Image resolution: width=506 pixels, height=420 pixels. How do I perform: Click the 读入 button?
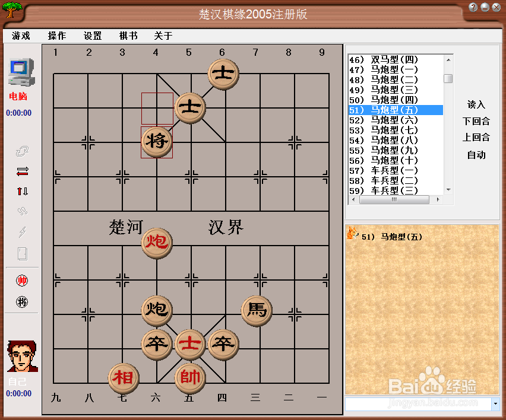pos(476,104)
